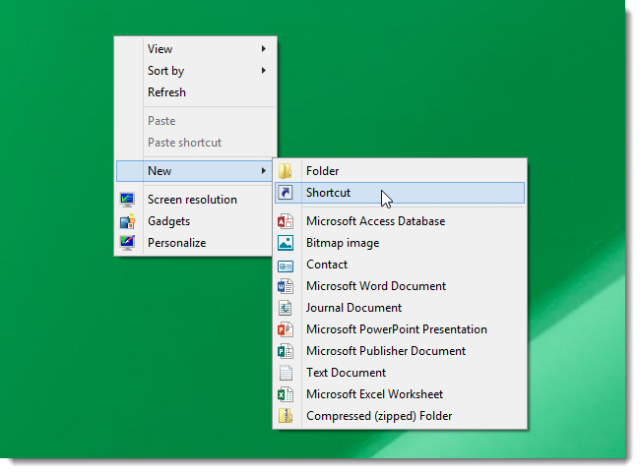Click the Folder icon in New submenu

286,171
